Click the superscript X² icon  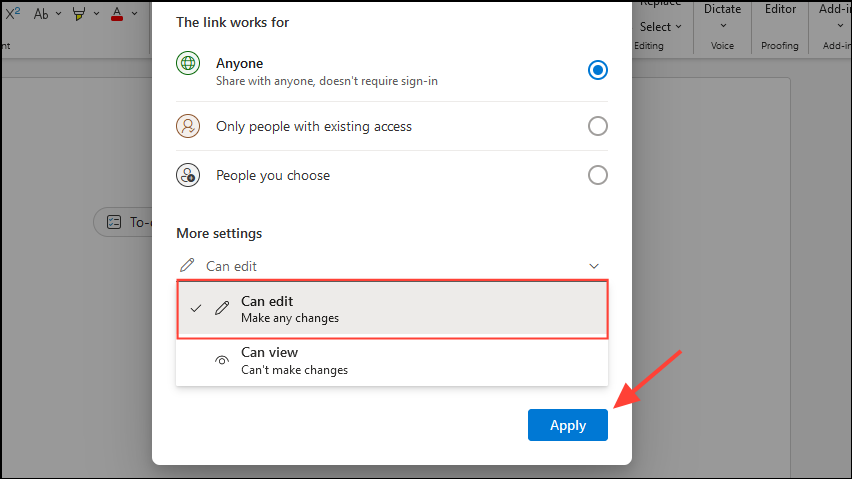13,13
